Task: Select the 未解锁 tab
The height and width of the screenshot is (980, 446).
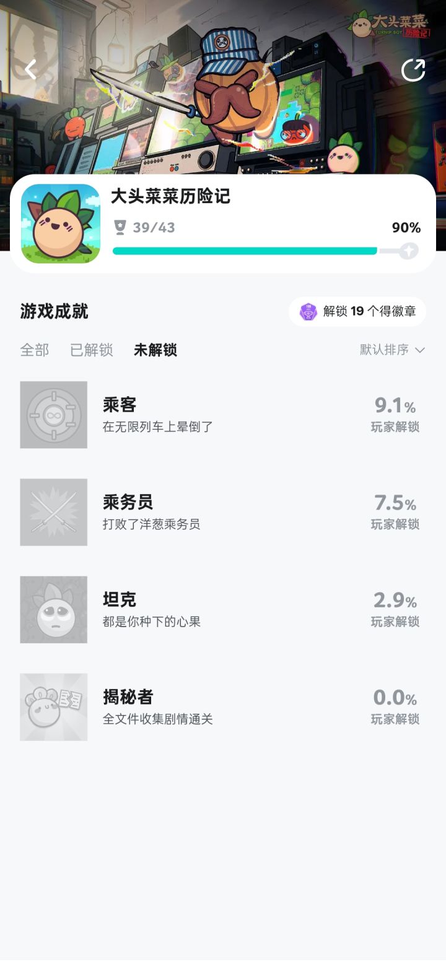Action: [x=155, y=350]
